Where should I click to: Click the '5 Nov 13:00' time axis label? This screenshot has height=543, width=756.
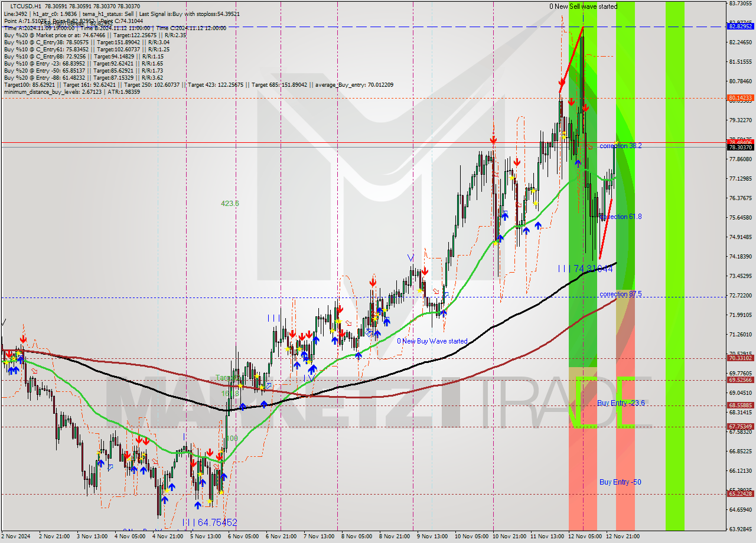206,537
